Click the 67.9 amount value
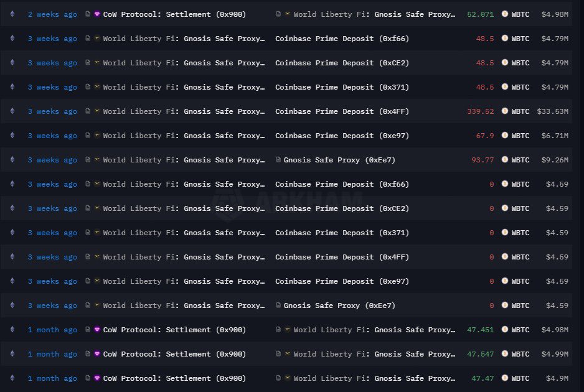The image size is (584, 392). pyautogui.click(x=484, y=136)
